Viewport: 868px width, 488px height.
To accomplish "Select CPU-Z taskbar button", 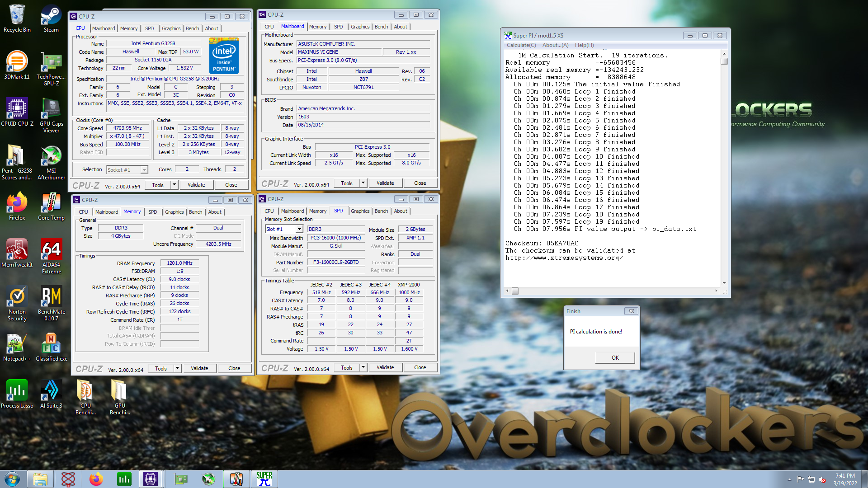I will tap(151, 479).
